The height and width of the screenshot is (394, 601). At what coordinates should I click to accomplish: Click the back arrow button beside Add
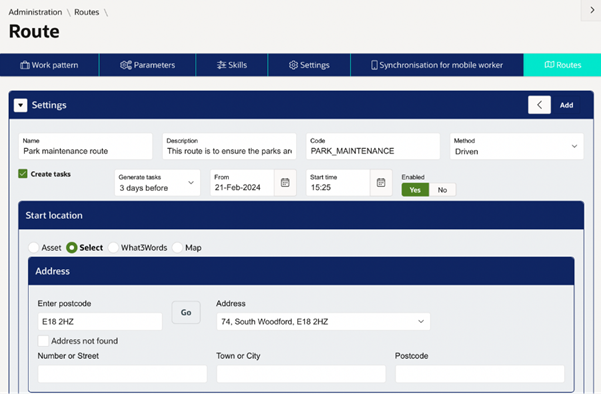(x=539, y=105)
